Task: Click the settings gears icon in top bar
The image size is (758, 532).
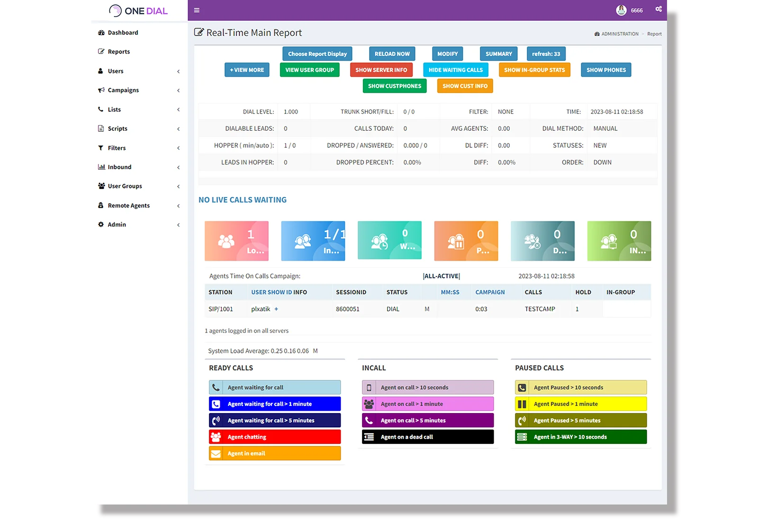Action: point(659,9)
